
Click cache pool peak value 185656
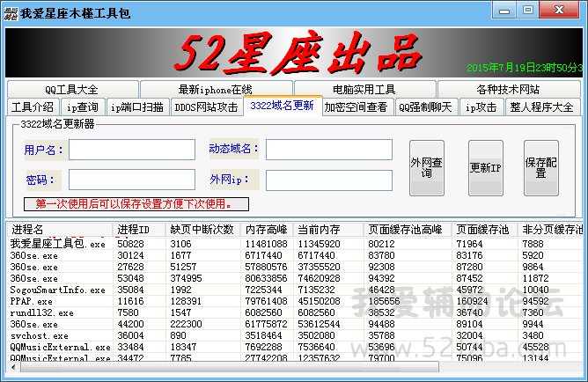[x=384, y=301]
